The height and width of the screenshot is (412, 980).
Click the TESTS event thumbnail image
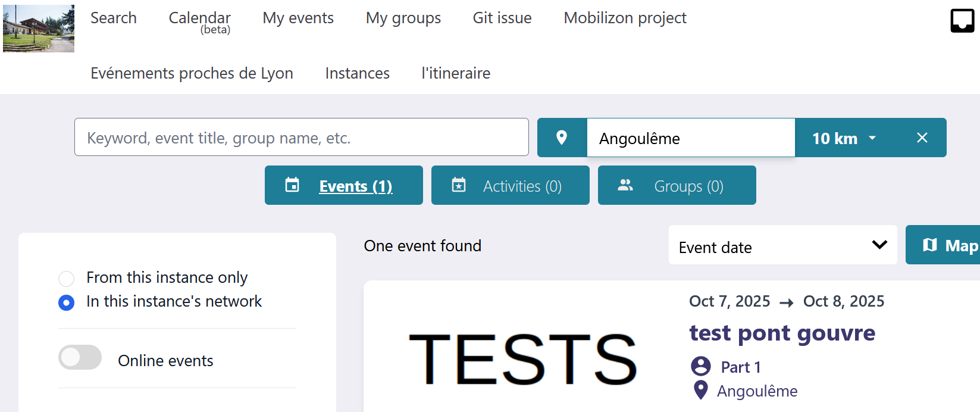(522, 358)
